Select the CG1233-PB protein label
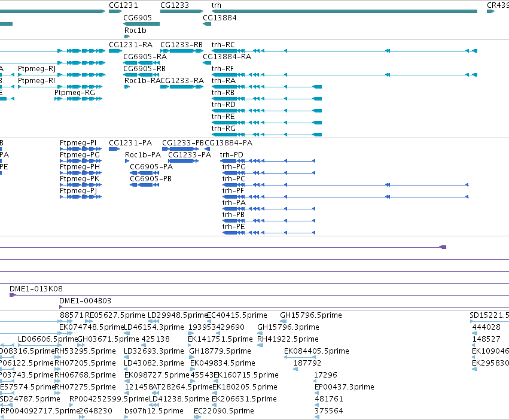 [x=183, y=143]
